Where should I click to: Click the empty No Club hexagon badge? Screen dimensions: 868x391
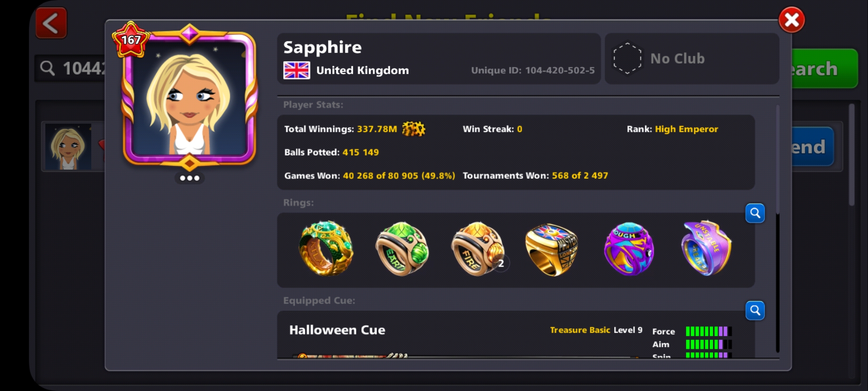pyautogui.click(x=627, y=58)
